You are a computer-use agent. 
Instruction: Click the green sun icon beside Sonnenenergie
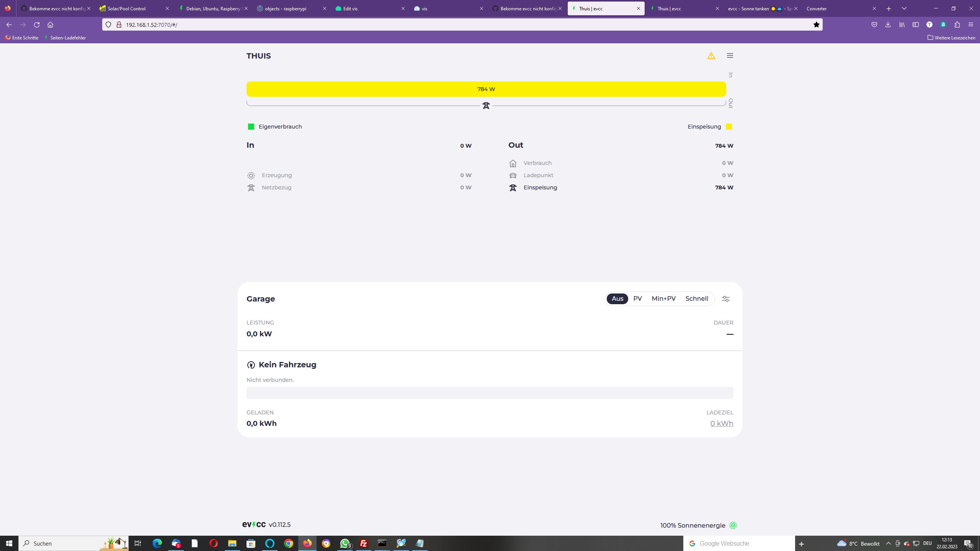click(x=733, y=525)
